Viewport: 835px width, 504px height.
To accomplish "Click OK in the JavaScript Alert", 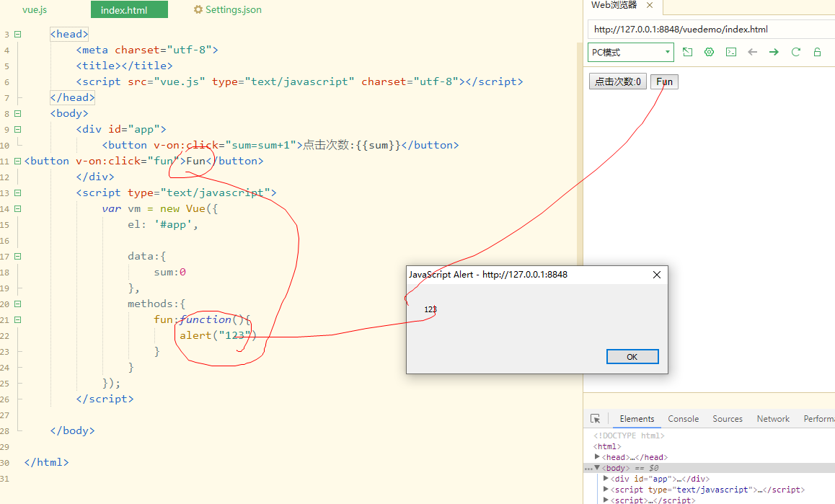I will click(x=632, y=356).
